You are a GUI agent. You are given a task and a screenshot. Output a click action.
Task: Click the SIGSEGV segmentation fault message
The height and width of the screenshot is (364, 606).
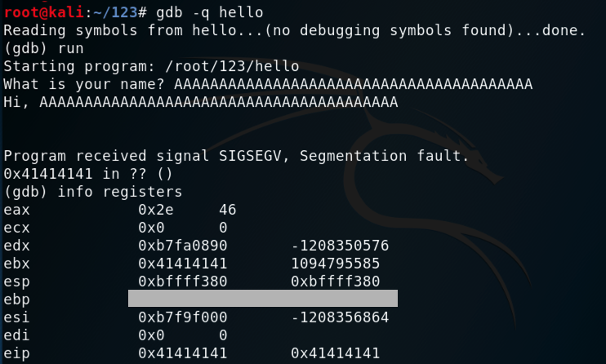pyautogui.click(x=237, y=156)
